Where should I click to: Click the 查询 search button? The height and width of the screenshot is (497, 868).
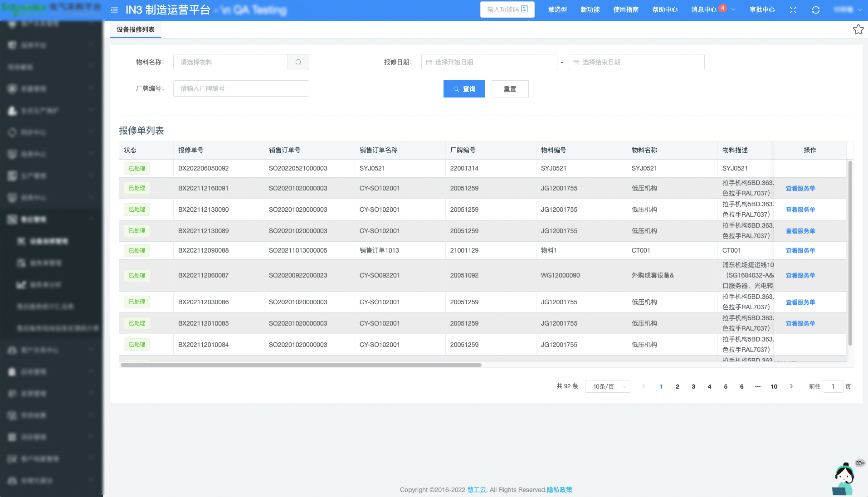click(464, 89)
